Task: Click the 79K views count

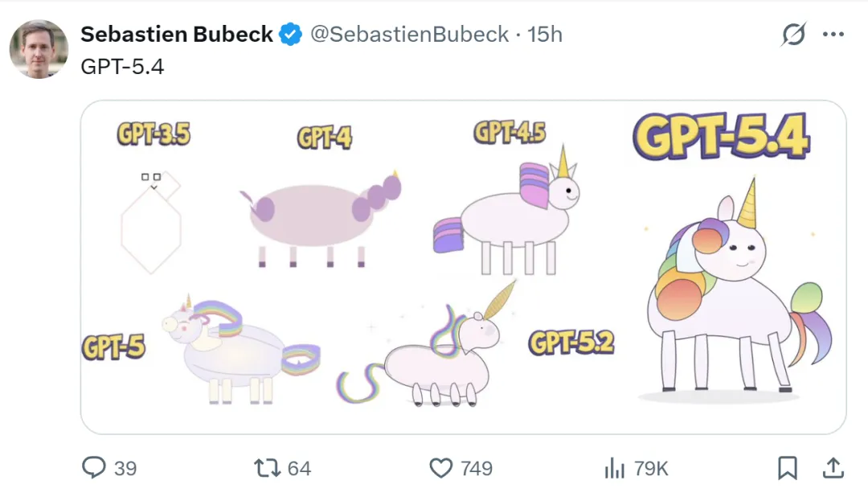Action: pyautogui.click(x=651, y=468)
